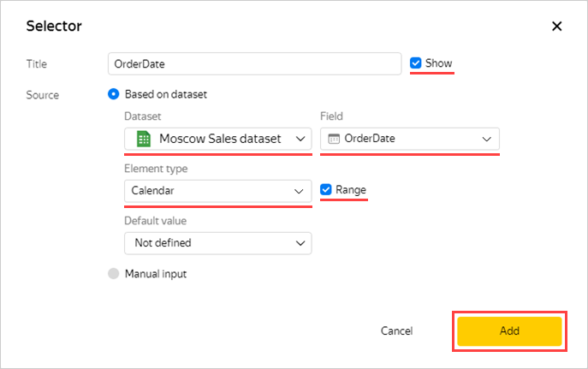Choose the Manual input radio option
The image size is (588, 369).
pyautogui.click(x=113, y=274)
